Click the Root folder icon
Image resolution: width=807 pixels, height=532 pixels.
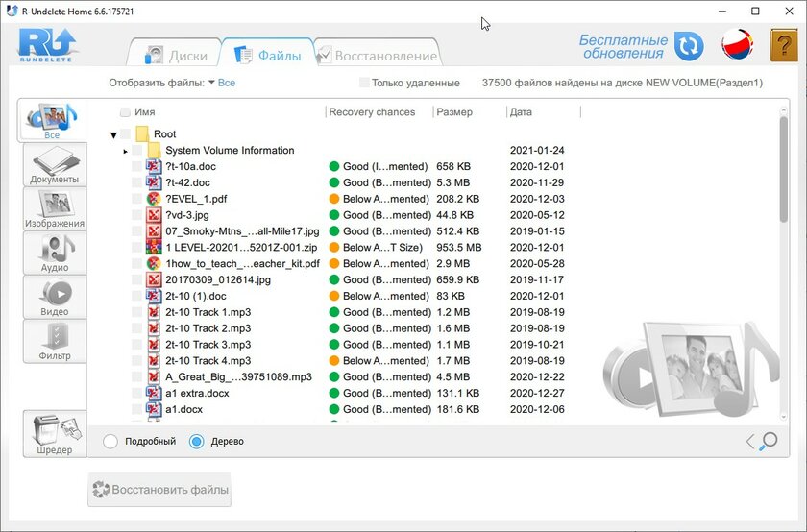point(142,133)
